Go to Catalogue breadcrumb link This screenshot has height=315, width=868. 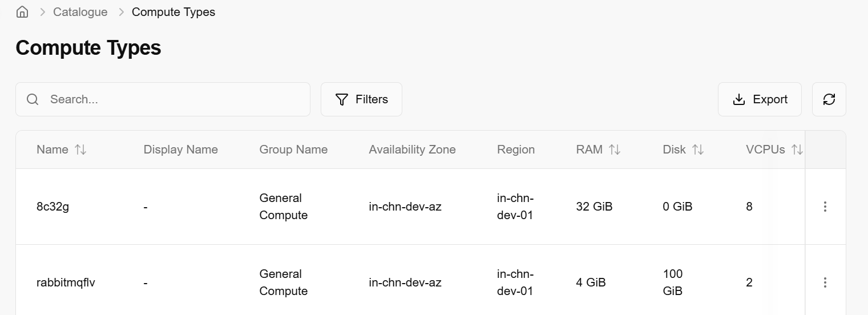click(x=80, y=12)
